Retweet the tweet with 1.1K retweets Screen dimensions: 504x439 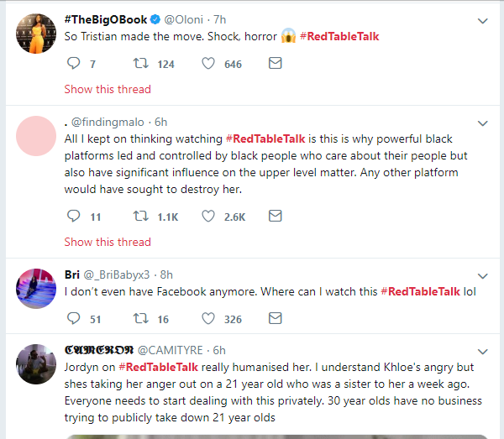(x=142, y=217)
